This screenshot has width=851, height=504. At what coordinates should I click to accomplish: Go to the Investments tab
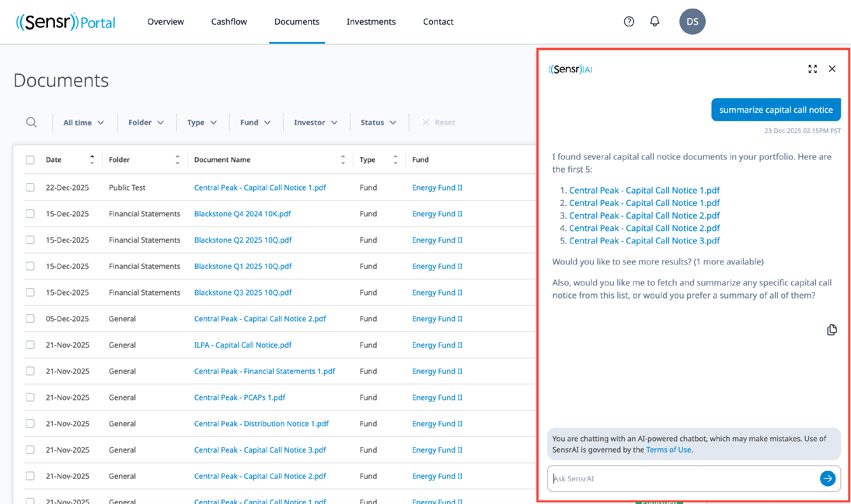[x=371, y=22]
